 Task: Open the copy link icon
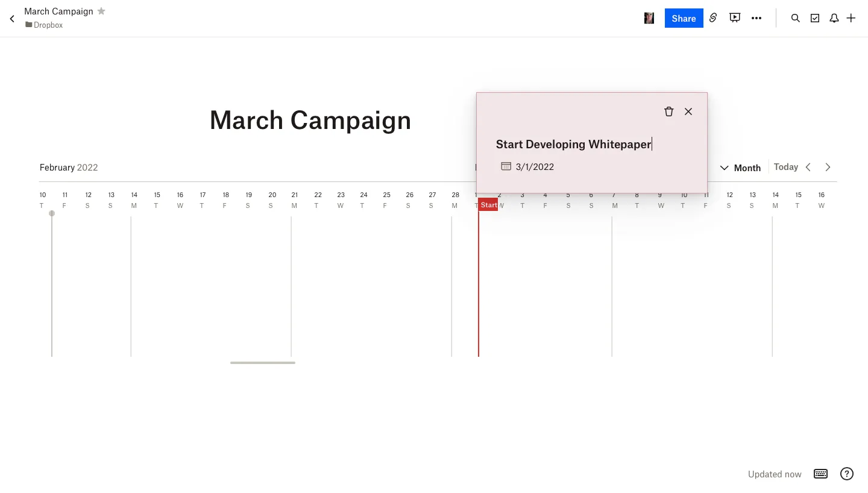pyautogui.click(x=713, y=18)
